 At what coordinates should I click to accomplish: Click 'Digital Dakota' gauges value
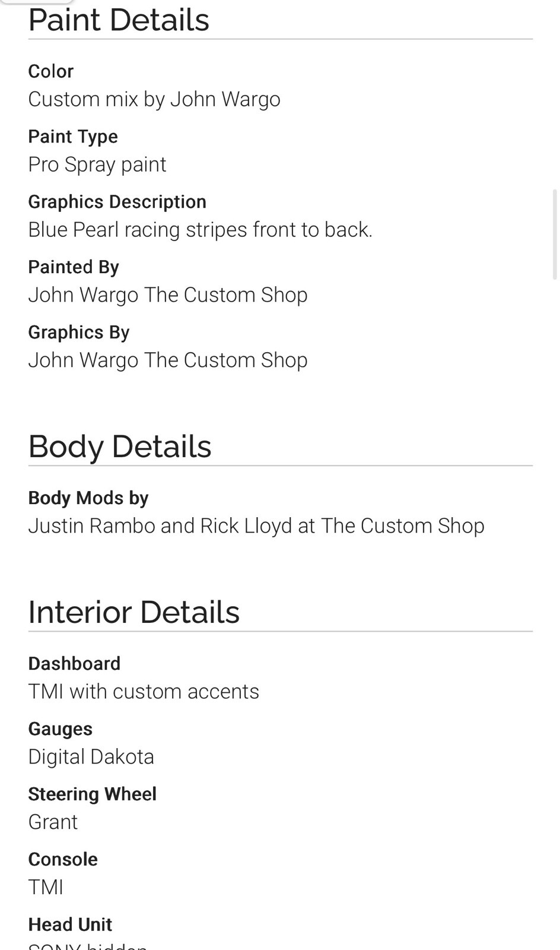click(x=91, y=757)
